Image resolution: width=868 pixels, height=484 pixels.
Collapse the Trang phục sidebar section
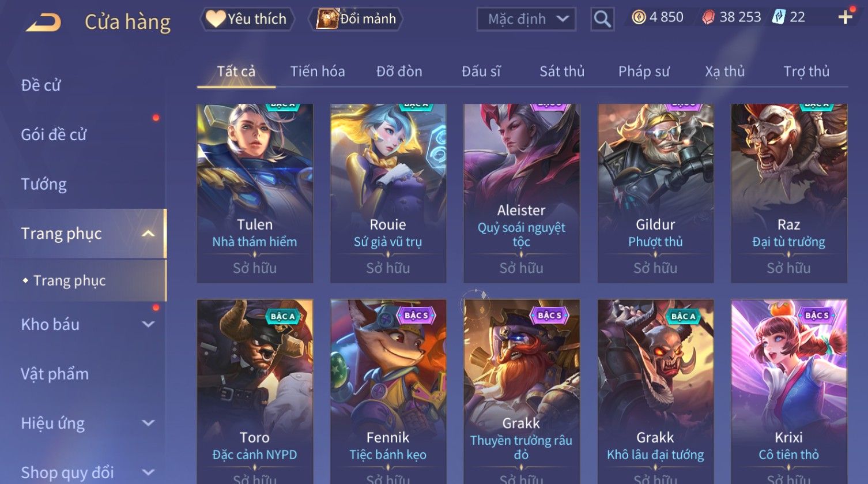tap(148, 234)
